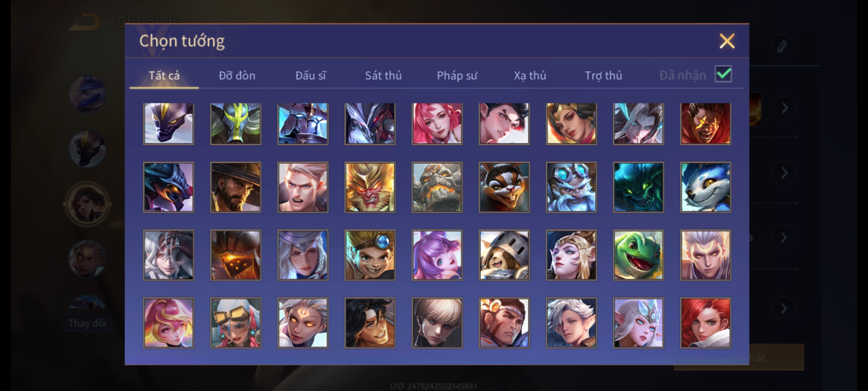Filter heroes by Xạ thủ tab
Image resolution: width=868 pixels, height=391 pixels.
click(x=530, y=75)
